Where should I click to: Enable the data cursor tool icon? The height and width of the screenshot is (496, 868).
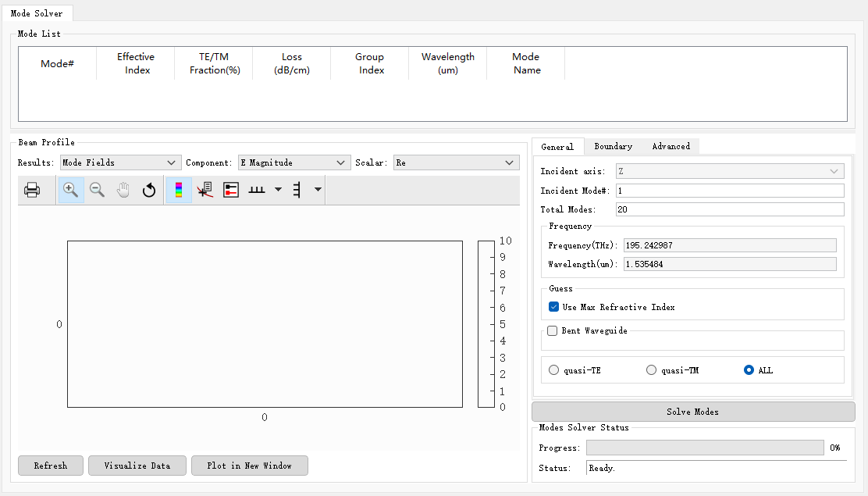pos(205,190)
